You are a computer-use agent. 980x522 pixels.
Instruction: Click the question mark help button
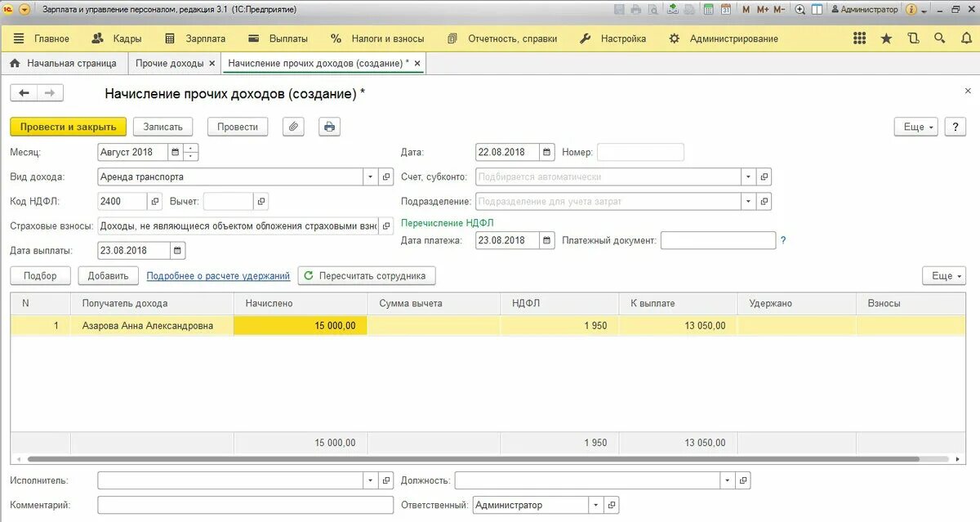pos(955,127)
